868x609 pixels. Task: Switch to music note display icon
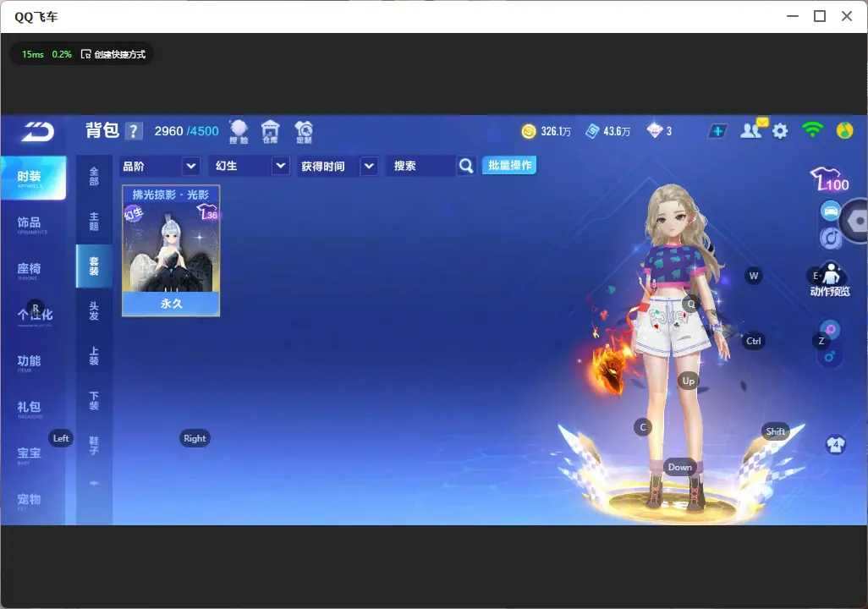tap(831, 238)
